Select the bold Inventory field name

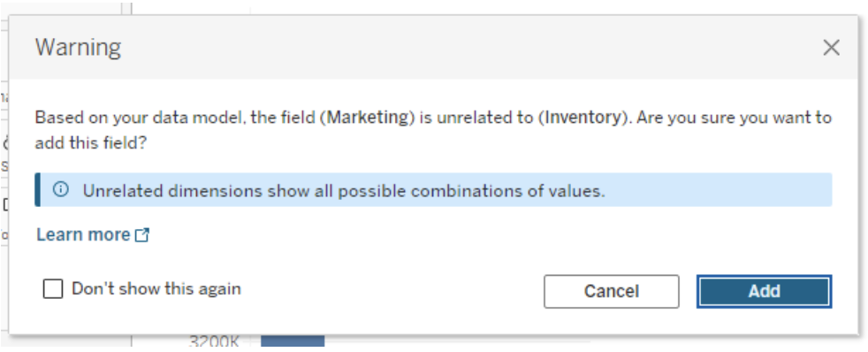(x=582, y=118)
